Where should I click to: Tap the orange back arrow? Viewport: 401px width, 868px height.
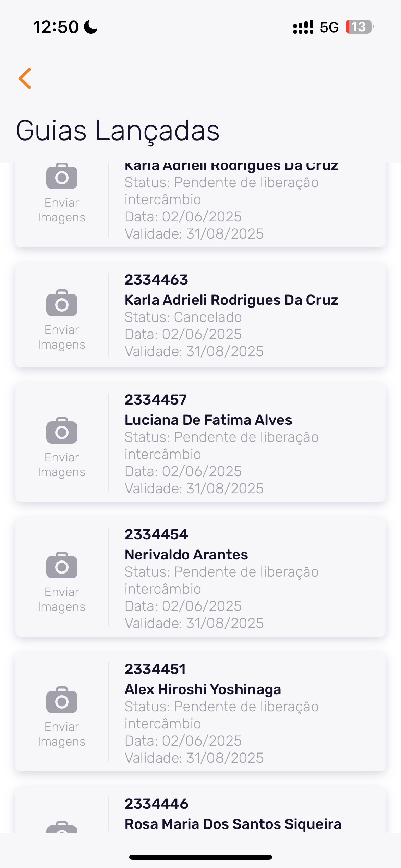[25, 79]
